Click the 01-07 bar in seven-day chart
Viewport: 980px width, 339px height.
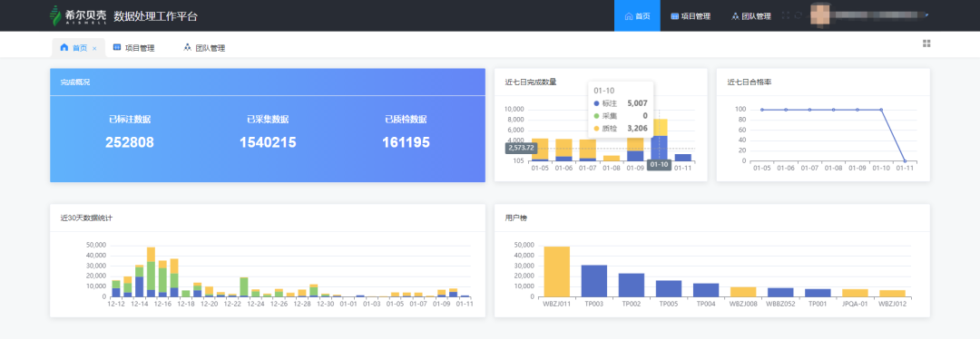pos(587,150)
